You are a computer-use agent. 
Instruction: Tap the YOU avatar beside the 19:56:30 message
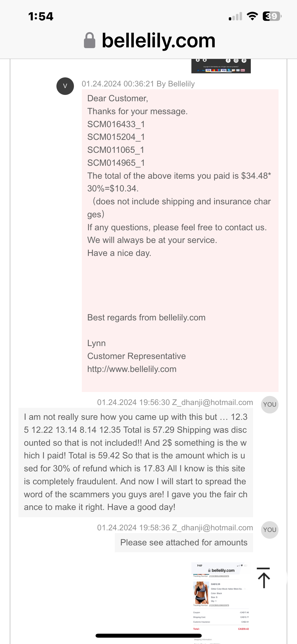tap(270, 404)
